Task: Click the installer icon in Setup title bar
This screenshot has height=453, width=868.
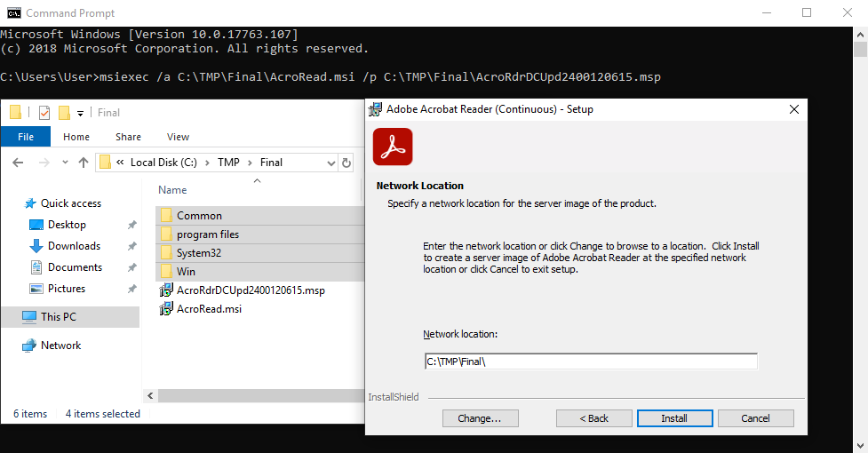Action: point(375,109)
